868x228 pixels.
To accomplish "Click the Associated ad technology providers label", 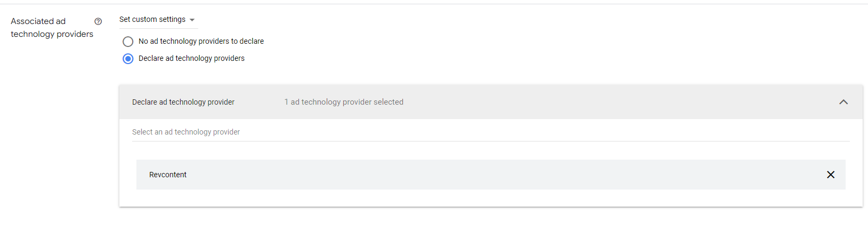I will (52, 28).
